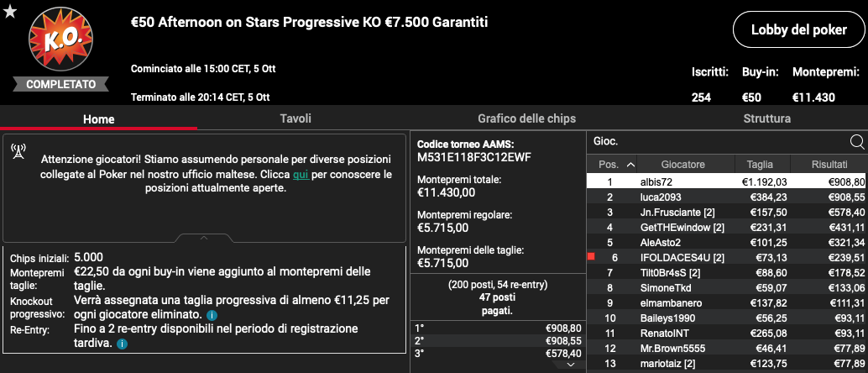The height and width of the screenshot is (373, 868).
Task: Open the player search magnifier
Action: point(857,143)
